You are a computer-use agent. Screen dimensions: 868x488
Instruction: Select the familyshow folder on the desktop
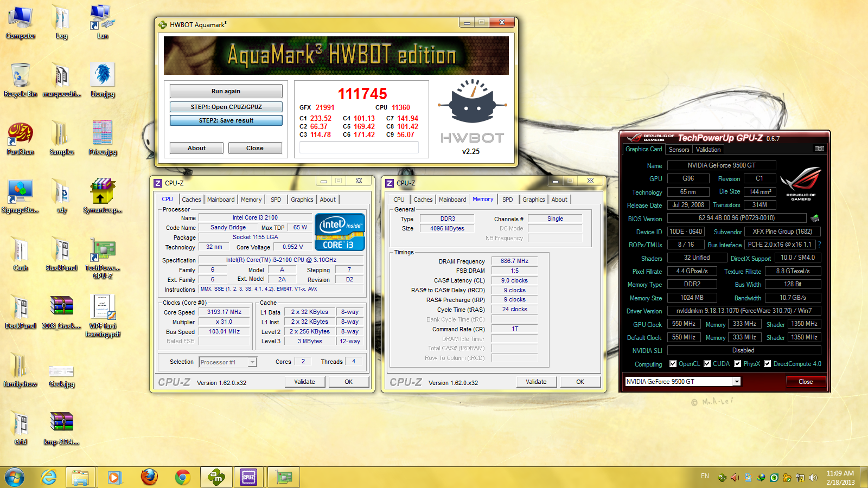point(21,370)
